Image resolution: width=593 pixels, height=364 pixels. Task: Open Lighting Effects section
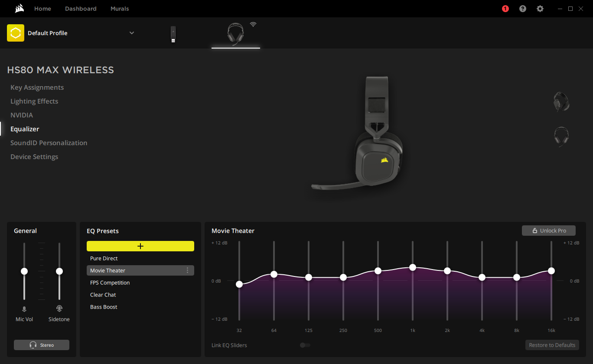tap(34, 101)
